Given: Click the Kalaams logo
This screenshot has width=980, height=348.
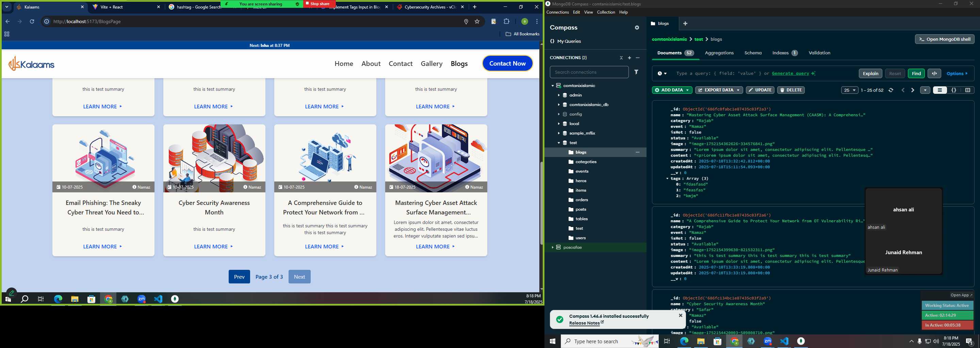Looking at the screenshot, I should point(32,64).
